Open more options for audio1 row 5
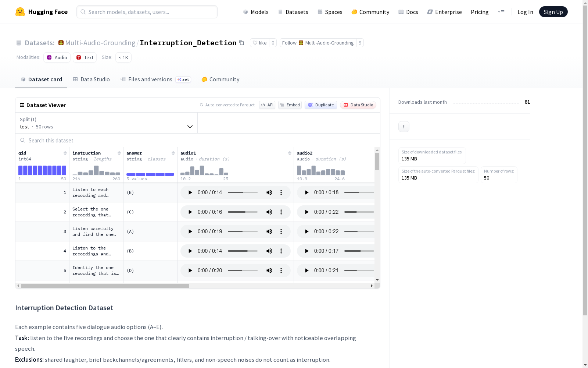The width and height of the screenshot is (588, 368). tap(281, 270)
